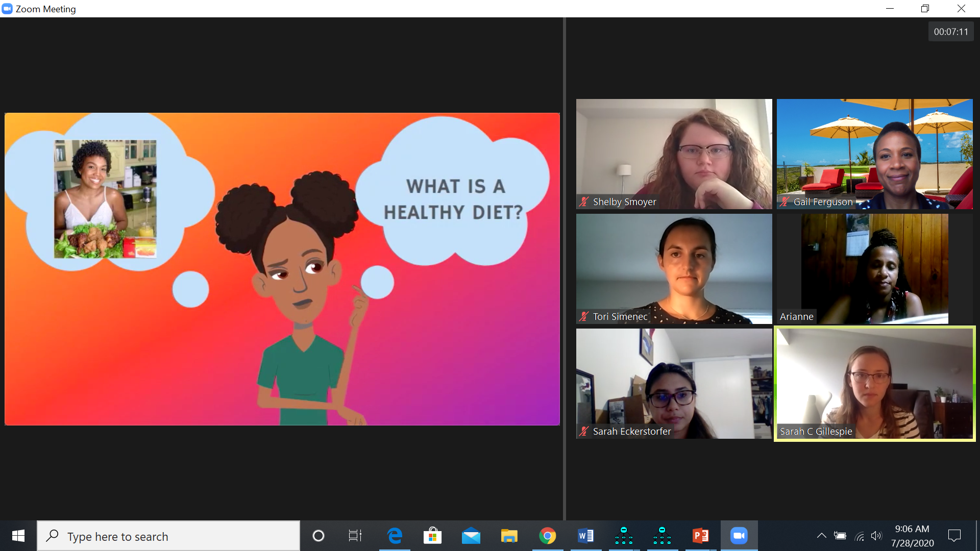This screenshot has width=980, height=551.
Task: Click Shelby Smoyer's muted microphone icon
Action: coord(584,202)
